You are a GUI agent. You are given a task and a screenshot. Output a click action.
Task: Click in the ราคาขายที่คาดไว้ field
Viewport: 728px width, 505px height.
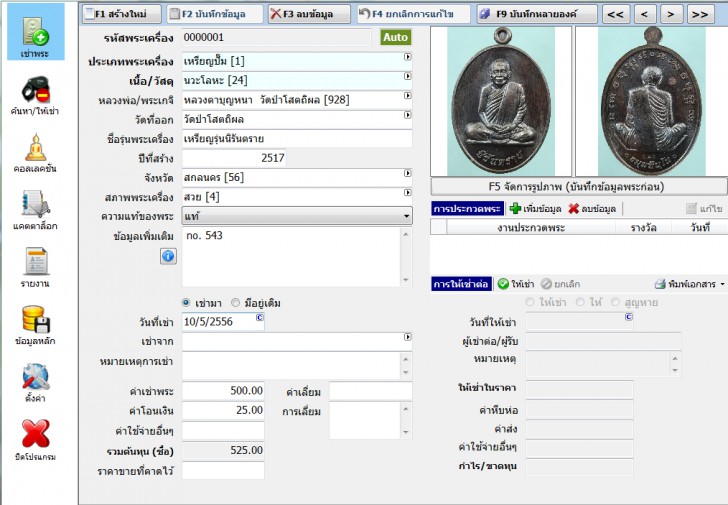point(223,471)
